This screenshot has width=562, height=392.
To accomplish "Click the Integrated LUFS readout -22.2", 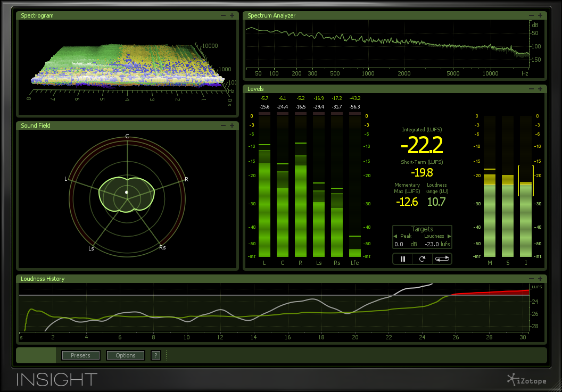I will (421, 145).
